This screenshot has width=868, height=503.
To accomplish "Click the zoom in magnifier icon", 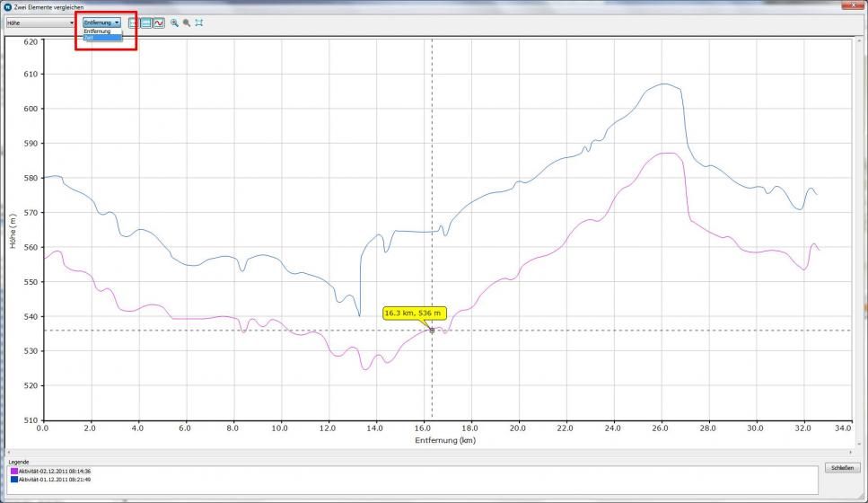I will click(174, 22).
